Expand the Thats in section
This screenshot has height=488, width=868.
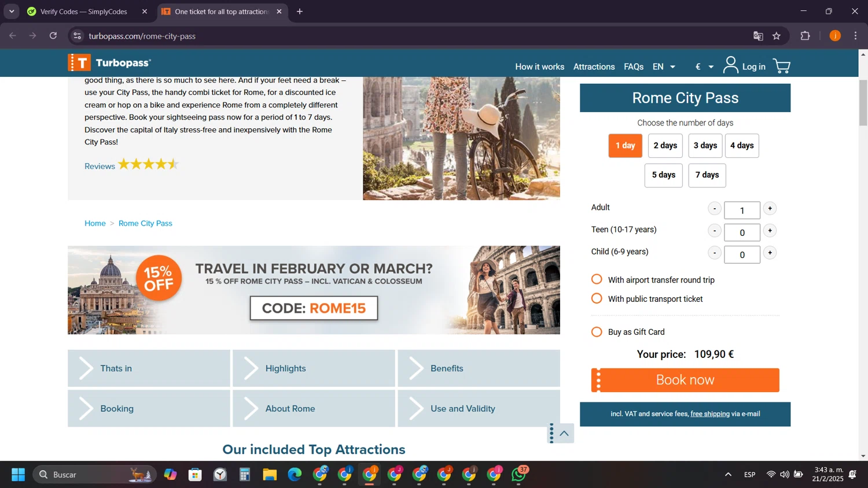tap(149, 368)
